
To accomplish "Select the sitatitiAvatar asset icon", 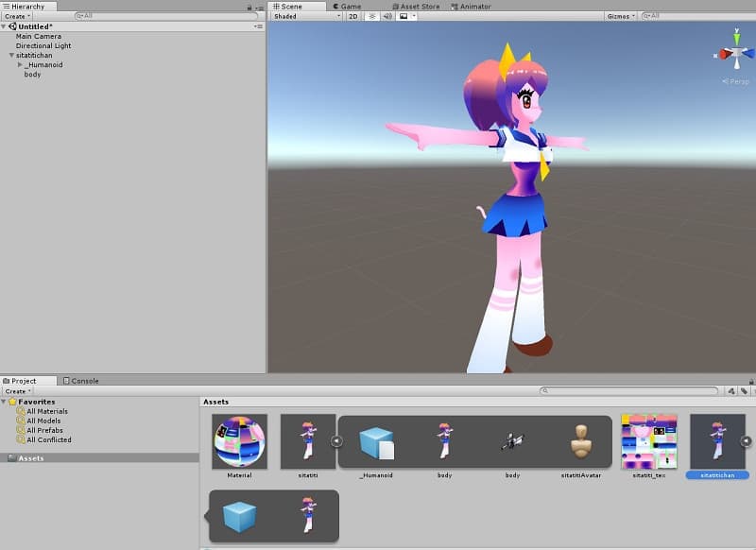I will pyautogui.click(x=580, y=441).
